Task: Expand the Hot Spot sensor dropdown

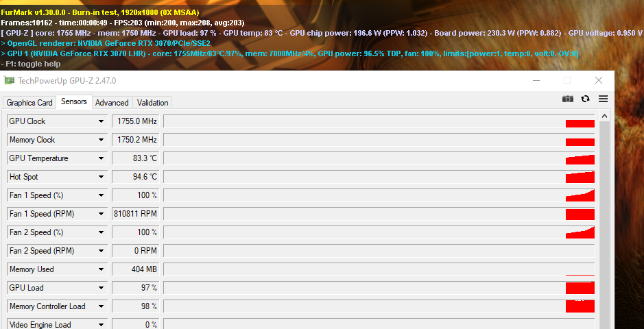Action: pyautogui.click(x=101, y=177)
